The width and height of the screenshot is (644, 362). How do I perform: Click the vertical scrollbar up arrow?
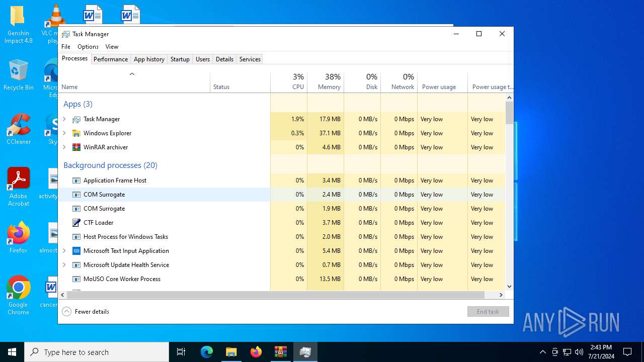point(509,98)
